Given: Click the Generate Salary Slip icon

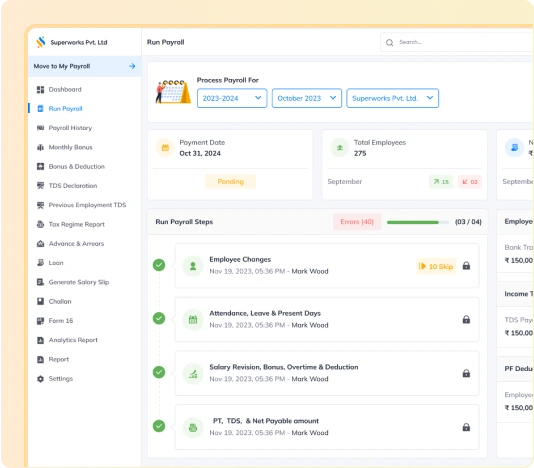Looking at the screenshot, I should [41, 282].
